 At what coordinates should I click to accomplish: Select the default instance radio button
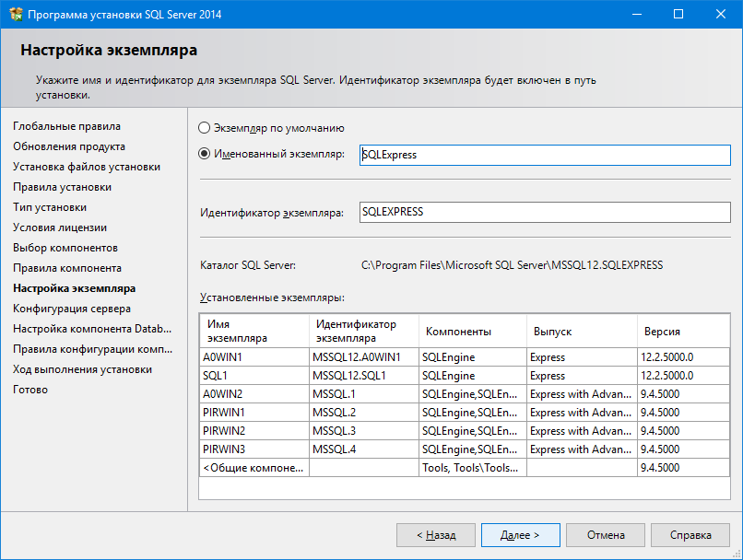(x=205, y=128)
